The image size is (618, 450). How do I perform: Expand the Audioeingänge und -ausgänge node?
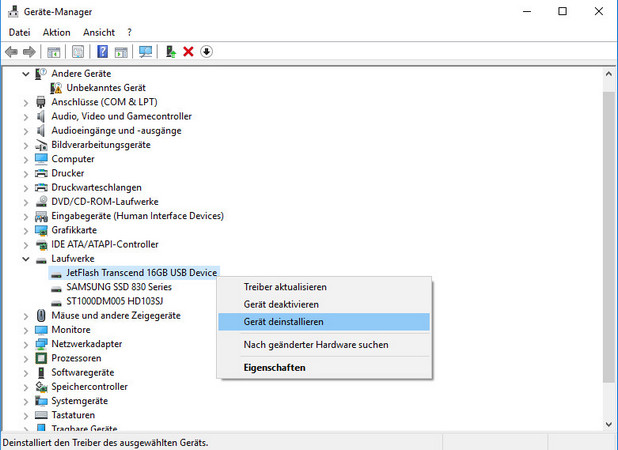point(26,131)
